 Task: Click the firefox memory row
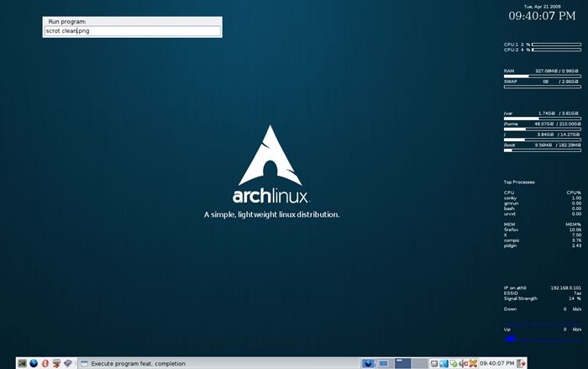click(543, 229)
